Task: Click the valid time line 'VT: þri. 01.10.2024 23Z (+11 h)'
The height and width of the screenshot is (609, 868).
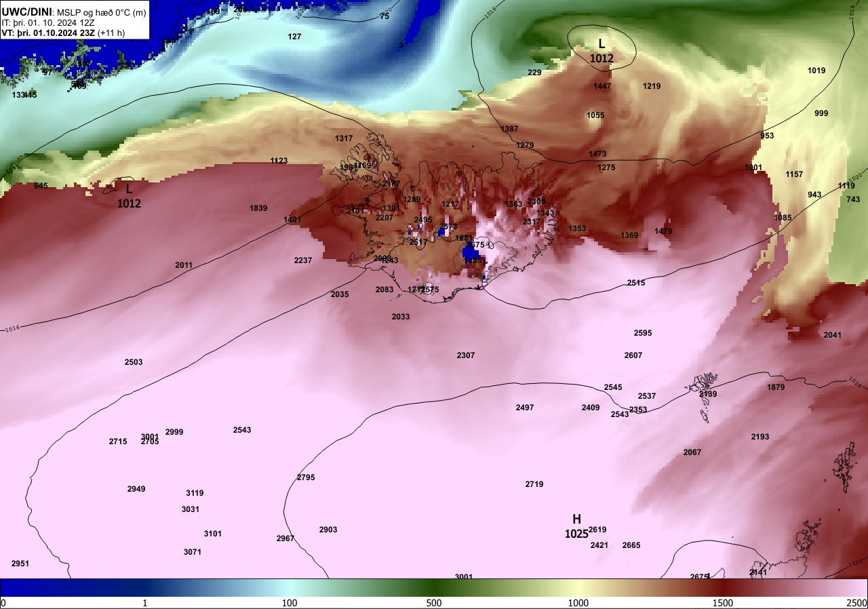Action: point(62,33)
